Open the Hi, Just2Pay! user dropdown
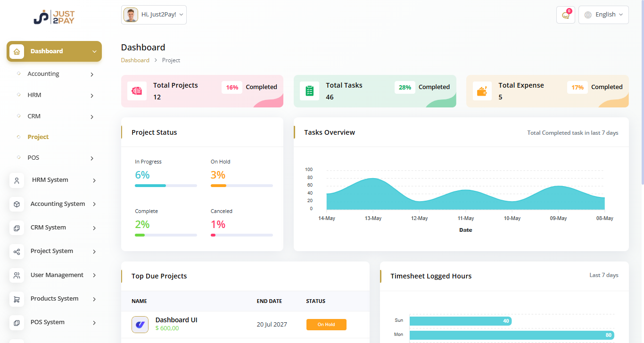This screenshot has width=644, height=343. tap(154, 15)
